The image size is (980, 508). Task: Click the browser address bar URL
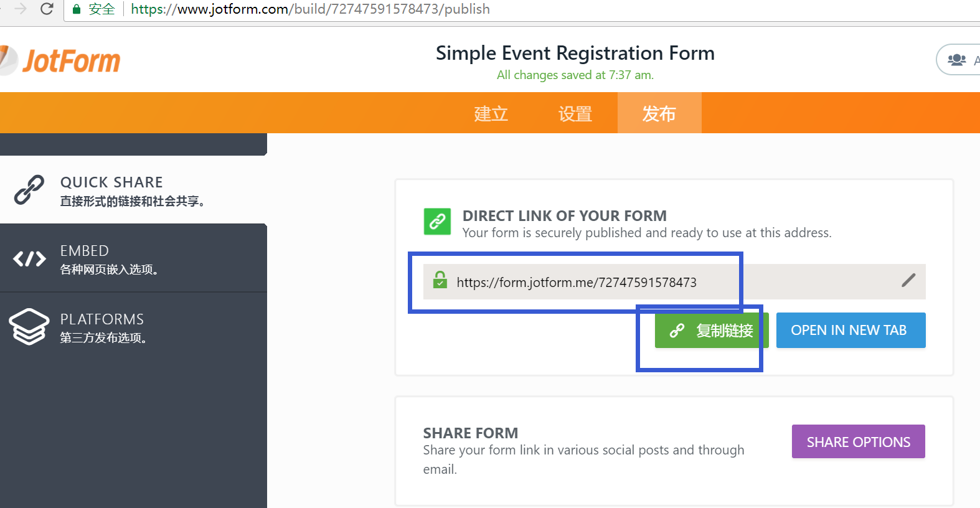tap(310, 9)
